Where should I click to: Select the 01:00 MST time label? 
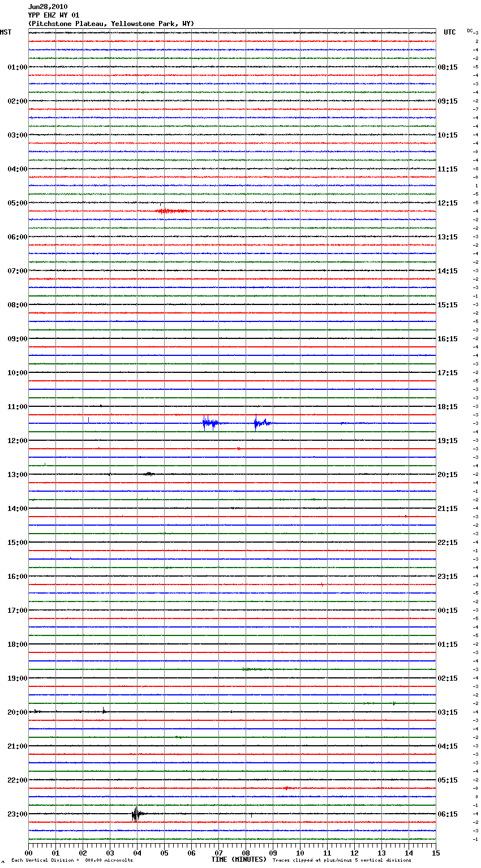18,67
